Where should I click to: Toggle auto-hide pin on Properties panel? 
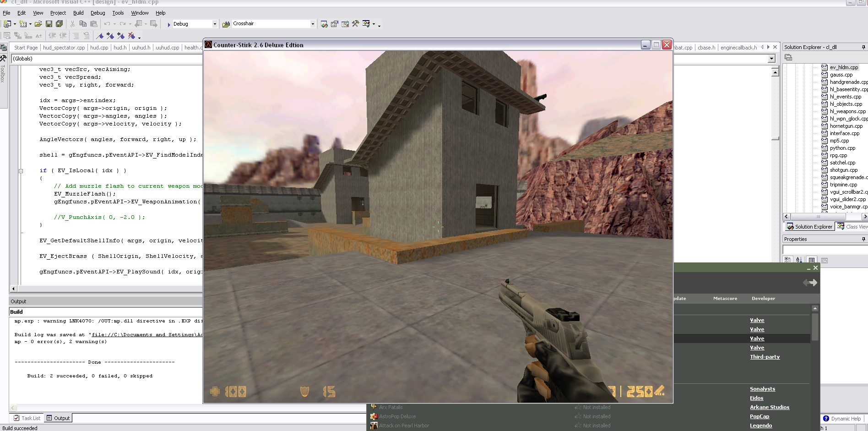[863, 239]
